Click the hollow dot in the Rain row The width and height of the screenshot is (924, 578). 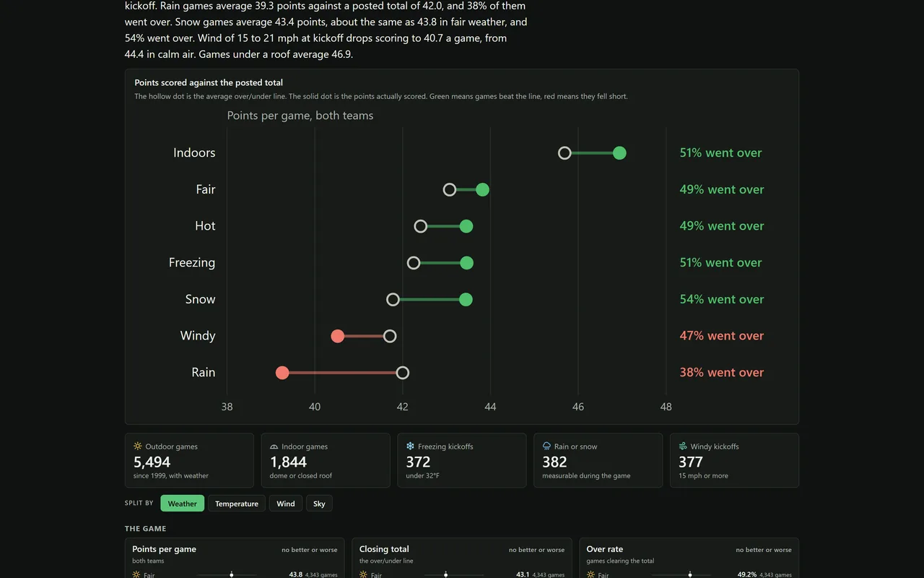point(403,373)
